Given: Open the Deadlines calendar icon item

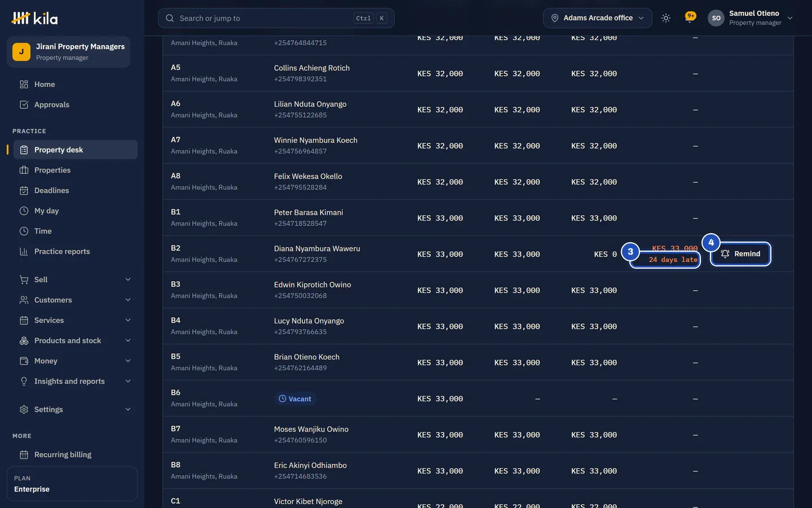Looking at the screenshot, I should pyautogui.click(x=76, y=190).
